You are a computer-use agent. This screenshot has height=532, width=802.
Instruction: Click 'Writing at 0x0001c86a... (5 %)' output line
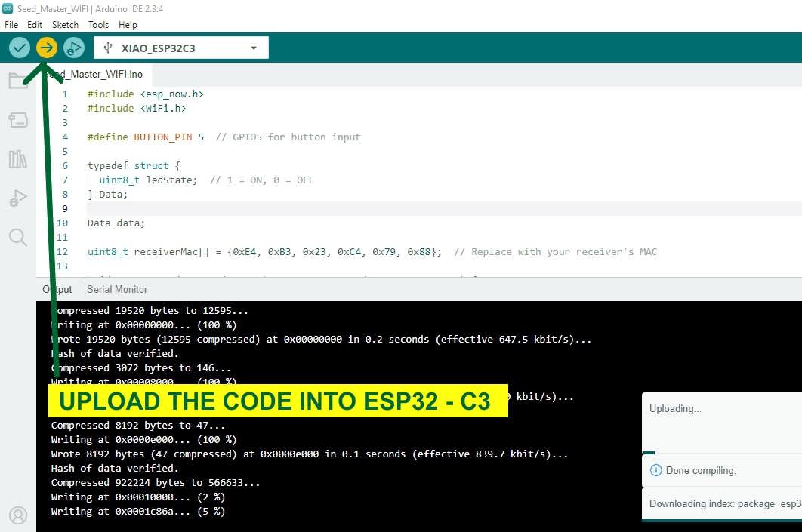(138, 511)
